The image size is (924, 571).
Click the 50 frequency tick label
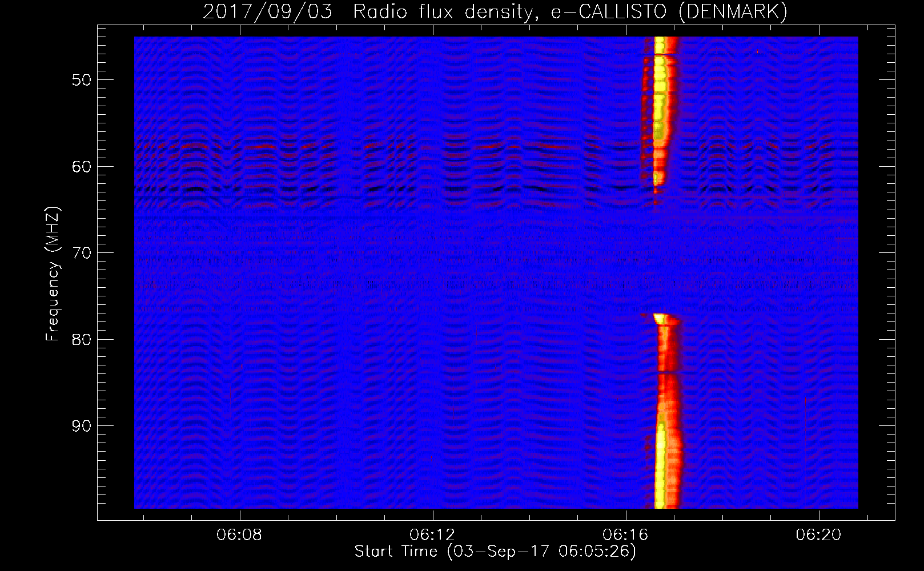(81, 80)
